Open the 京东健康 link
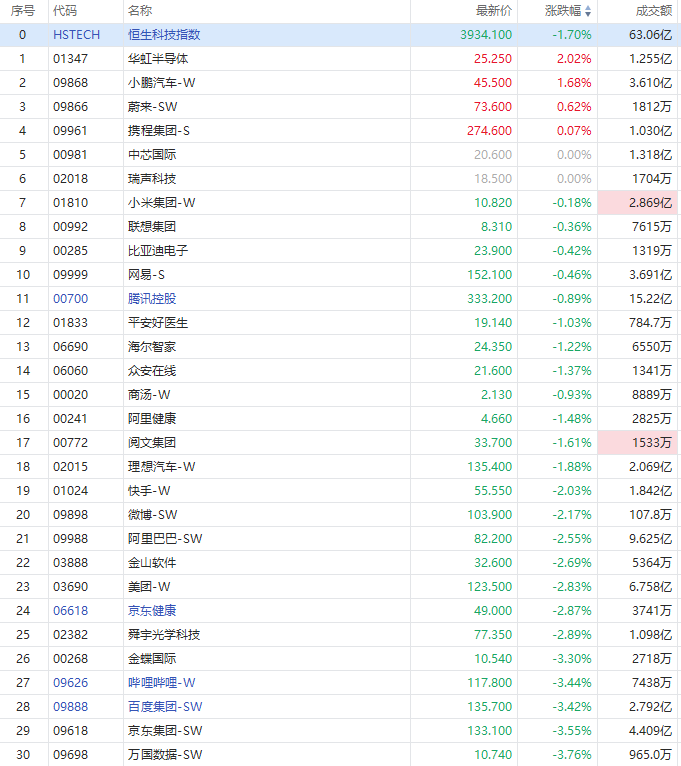 click(x=152, y=611)
